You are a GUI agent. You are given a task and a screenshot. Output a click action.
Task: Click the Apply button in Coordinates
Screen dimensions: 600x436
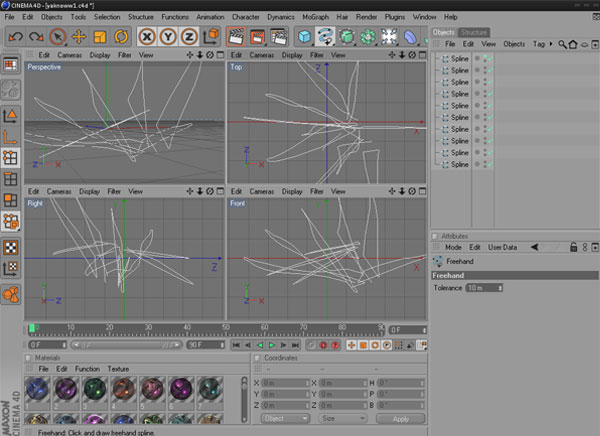coord(401,419)
